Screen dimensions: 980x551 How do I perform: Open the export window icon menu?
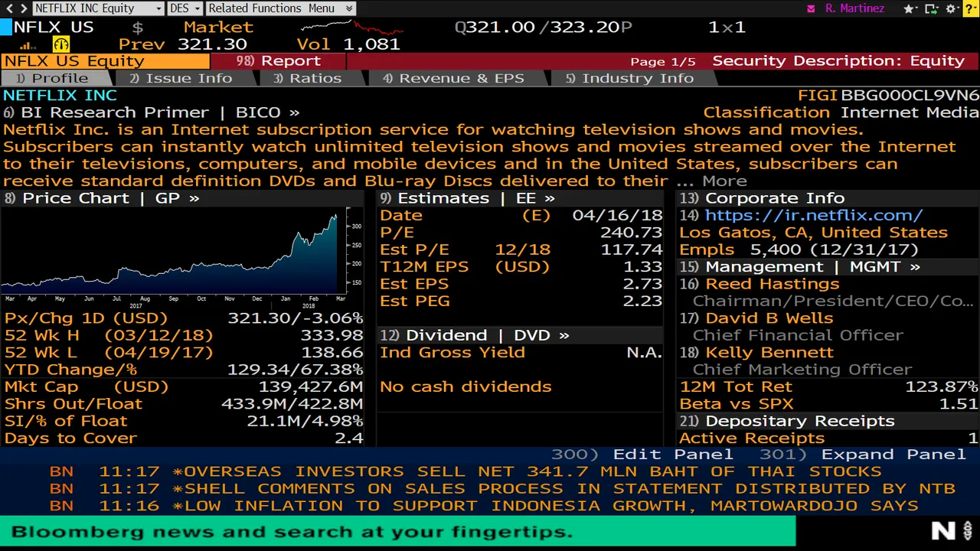(x=932, y=9)
